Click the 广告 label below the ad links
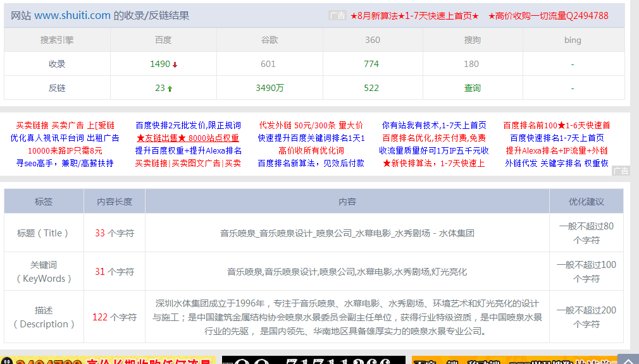Screen dimensions: 639x364 (x=621, y=171)
